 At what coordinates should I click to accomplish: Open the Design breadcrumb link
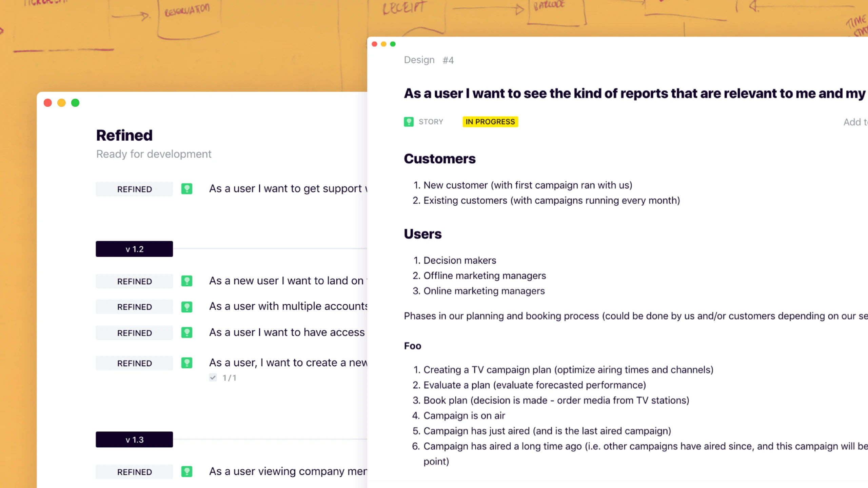coord(419,60)
